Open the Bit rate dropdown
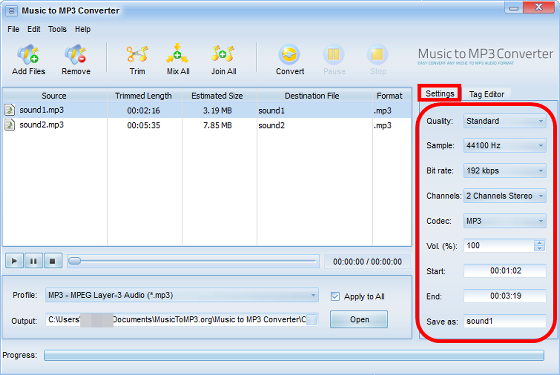 point(505,171)
